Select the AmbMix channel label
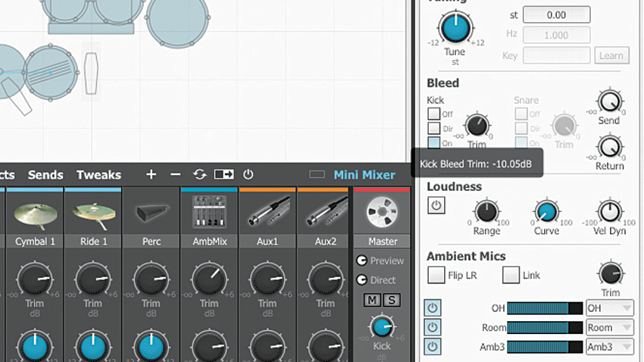644x362 pixels. pyautogui.click(x=209, y=242)
